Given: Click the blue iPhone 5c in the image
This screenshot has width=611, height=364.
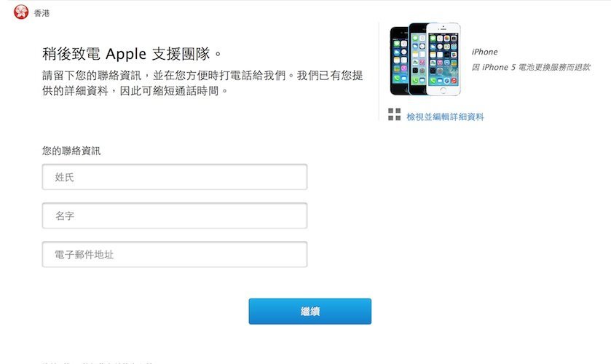Looking at the screenshot, I should (x=417, y=59).
